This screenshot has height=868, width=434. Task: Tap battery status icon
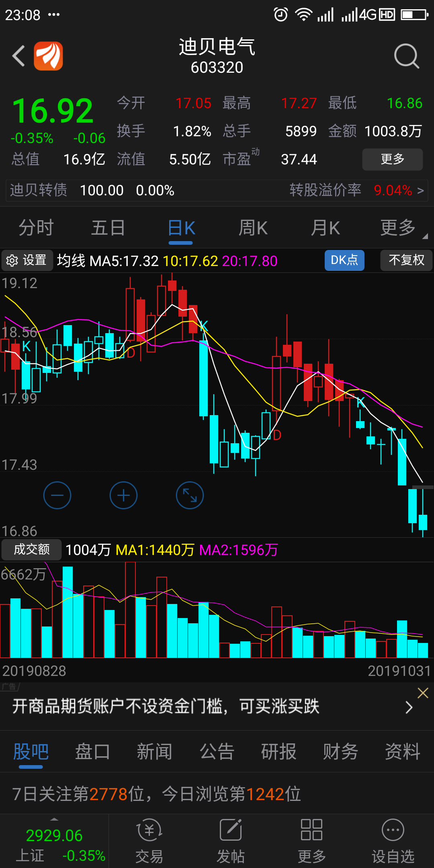tap(415, 15)
